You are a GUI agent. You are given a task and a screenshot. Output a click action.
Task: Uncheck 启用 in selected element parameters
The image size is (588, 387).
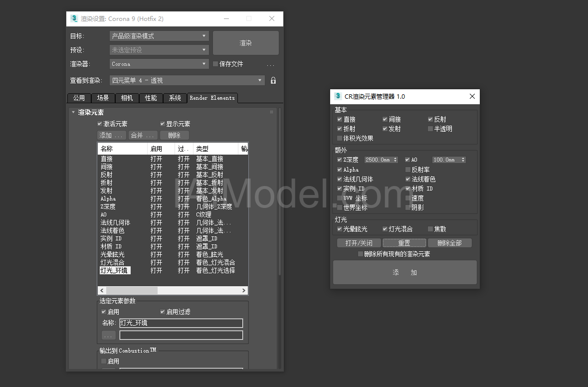104,312
